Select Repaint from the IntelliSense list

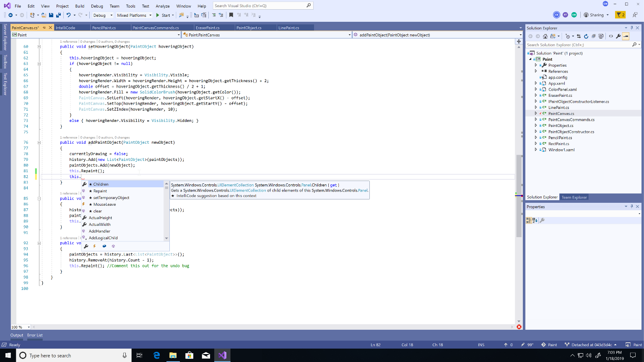tap(100, 191)
